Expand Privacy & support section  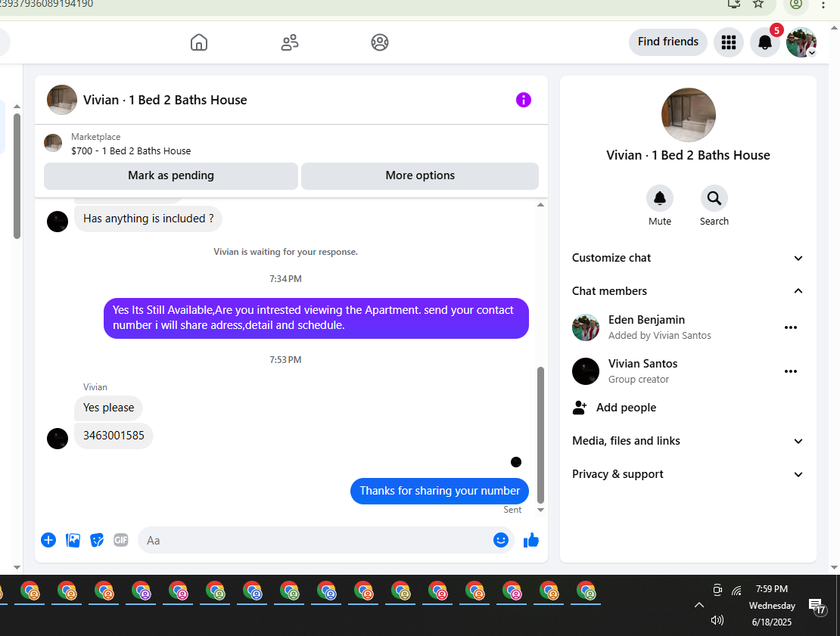(688, 474)
